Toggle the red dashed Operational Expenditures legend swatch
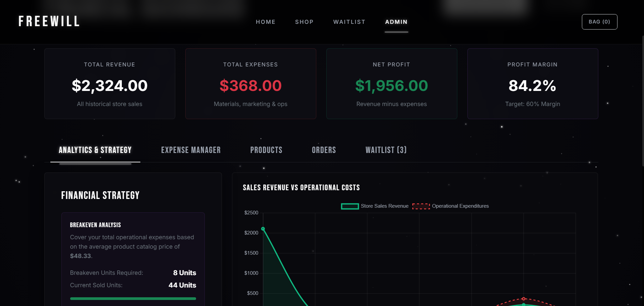This screenshot has height=306, width=644. [421, 206]
